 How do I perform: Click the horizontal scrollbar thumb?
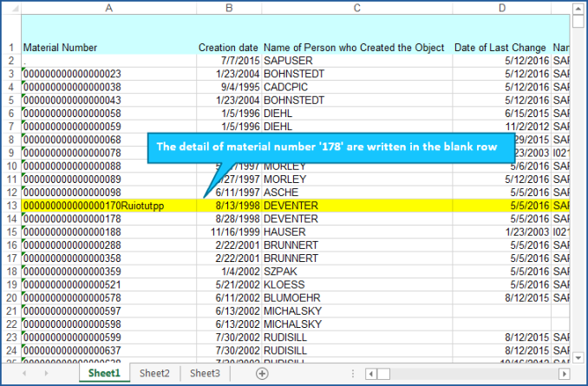(383, 374)
